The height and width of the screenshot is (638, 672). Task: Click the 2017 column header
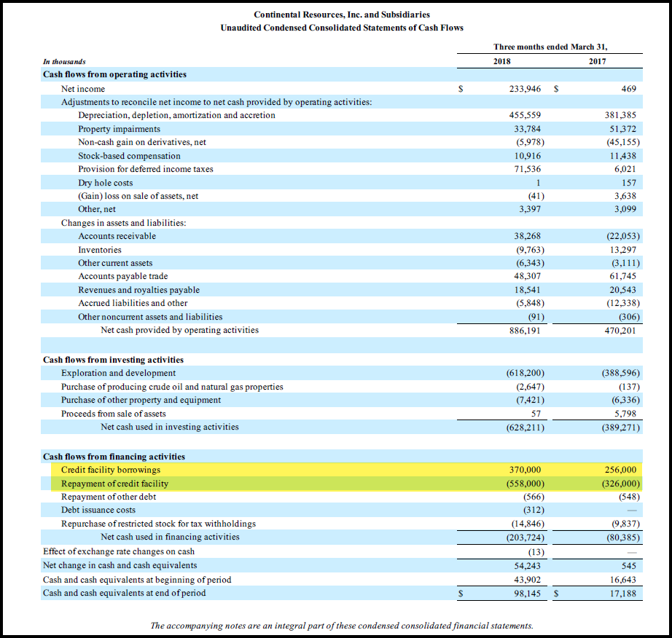[x=598, y=61]
